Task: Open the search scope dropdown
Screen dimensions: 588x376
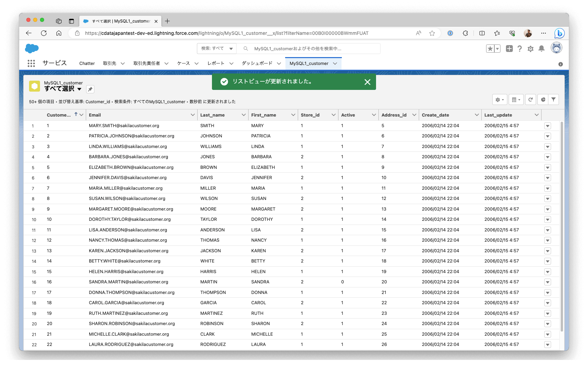Action: [217, 49]
